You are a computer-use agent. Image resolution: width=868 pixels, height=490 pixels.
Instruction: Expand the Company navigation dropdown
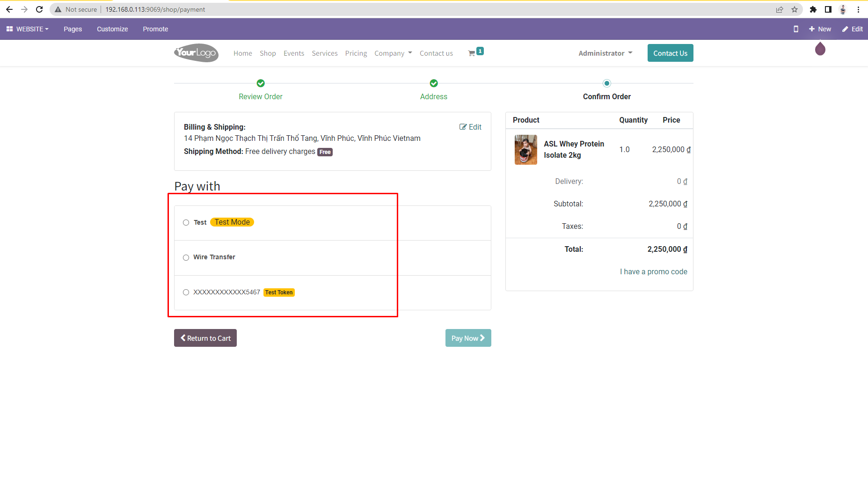tap(393, 53)
